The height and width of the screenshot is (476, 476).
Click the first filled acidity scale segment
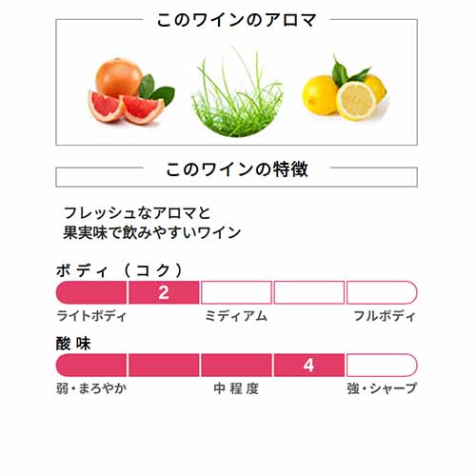pyautogui.click(x=91, y=366)
